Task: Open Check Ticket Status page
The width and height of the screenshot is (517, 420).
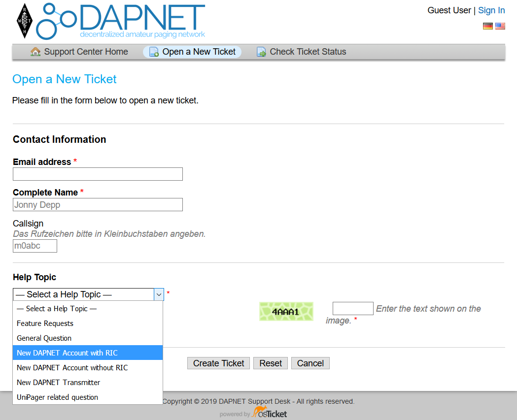Action: (301, 52)
